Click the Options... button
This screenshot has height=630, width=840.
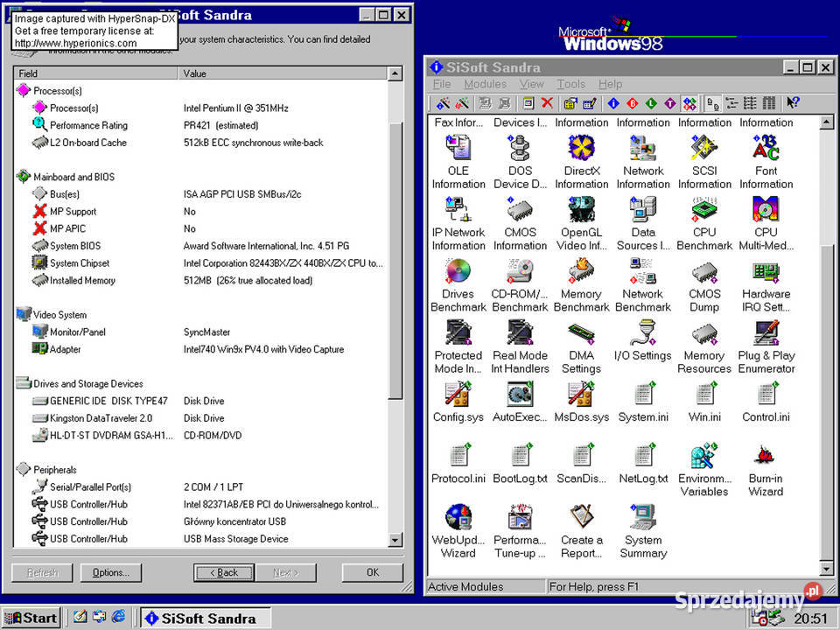111,572
